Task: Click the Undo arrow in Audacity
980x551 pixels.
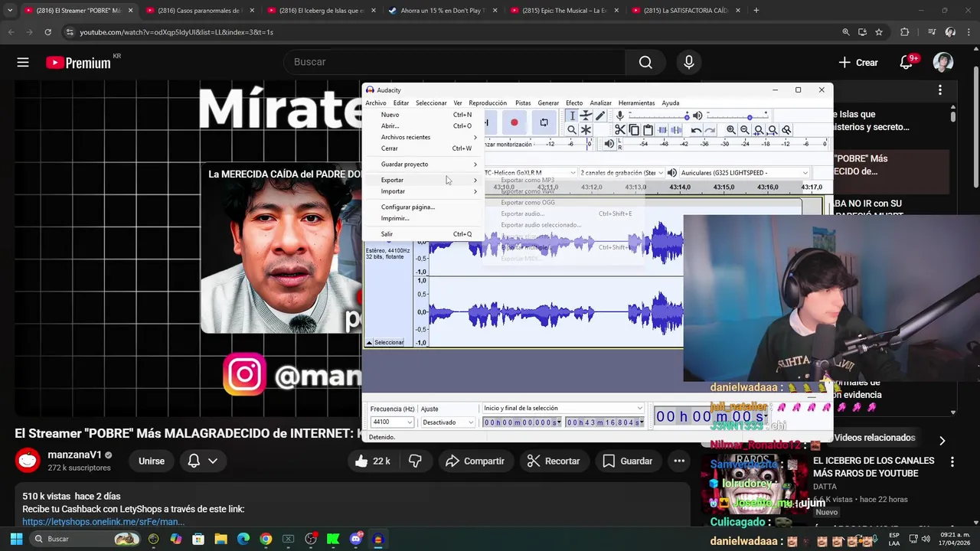Action: click(x=696, y=130)
